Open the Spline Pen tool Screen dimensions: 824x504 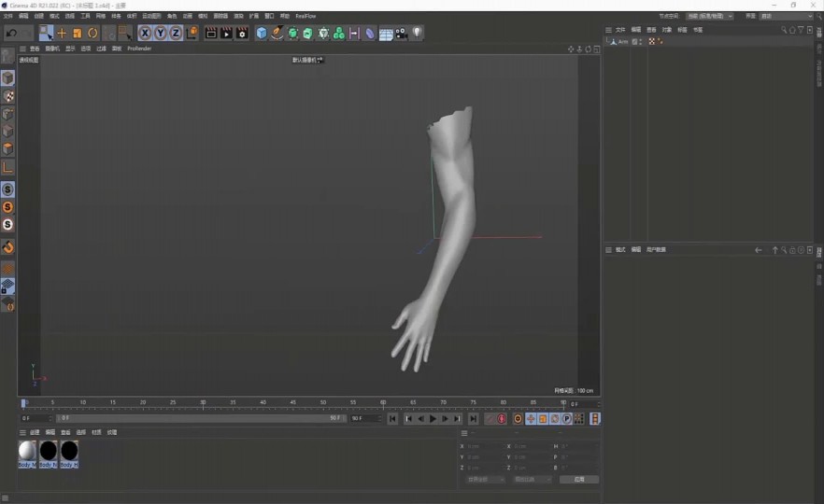[277, 33]
